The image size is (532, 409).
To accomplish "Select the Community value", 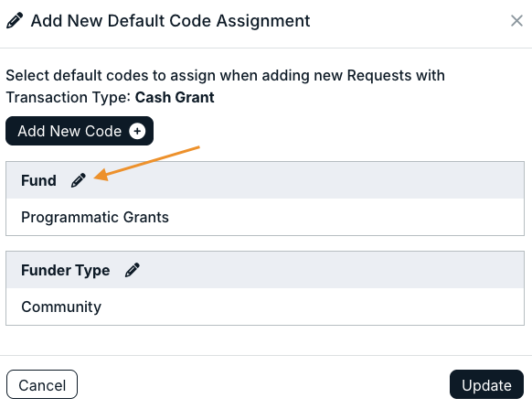I will (x=61, y=307).
